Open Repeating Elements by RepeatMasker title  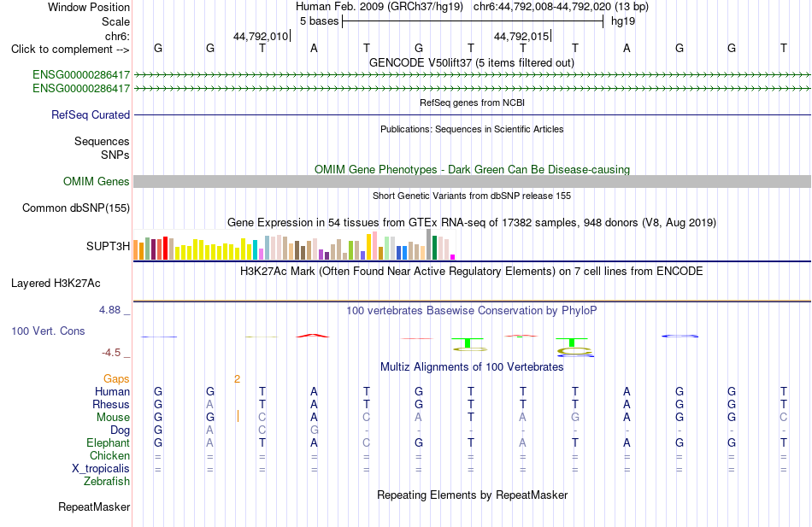[x=473, y=495]
